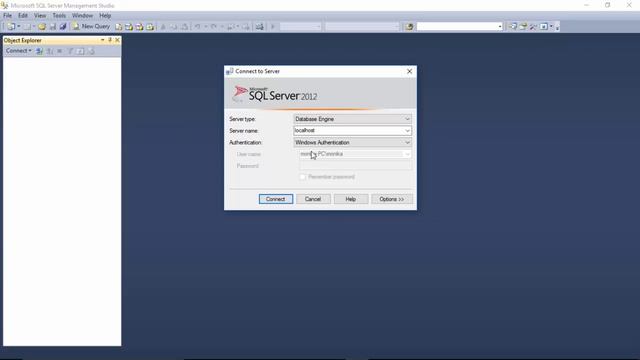Viewport: 640px width, 360px height.
Task: Click the Paste icon in the toolbar
Action: 184,27
